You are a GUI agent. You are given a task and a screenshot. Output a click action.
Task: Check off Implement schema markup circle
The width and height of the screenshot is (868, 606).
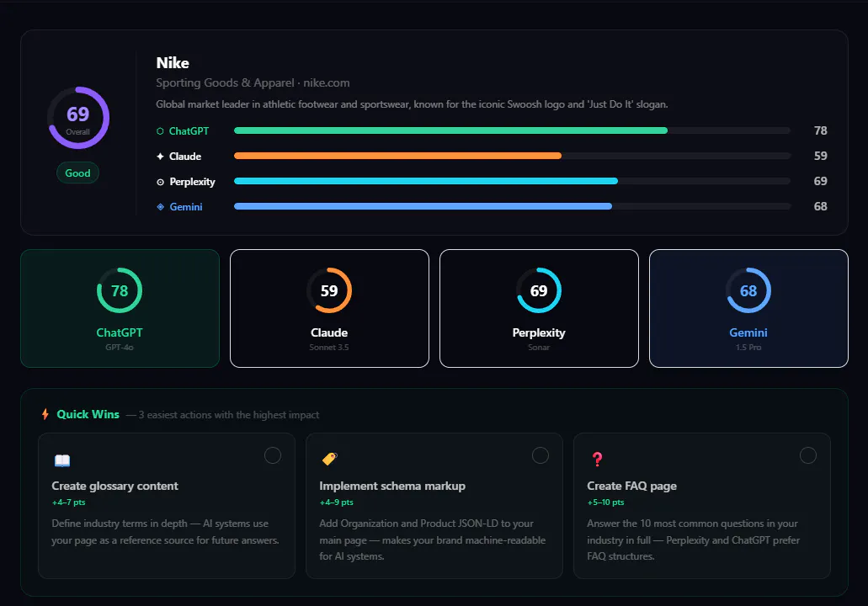[541, 455]
